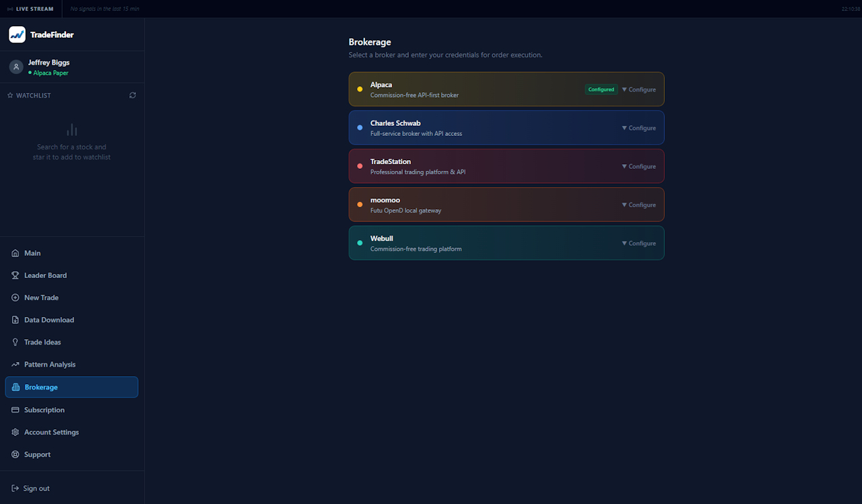Click 'Commission-free trading platform' description
The height and width of the screenshot is (504, 862).
point(416,249)
